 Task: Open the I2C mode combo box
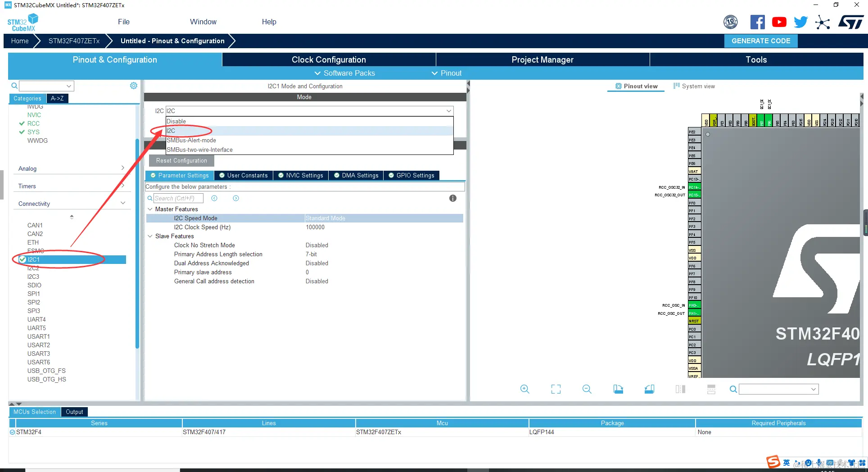click(310, 111)
